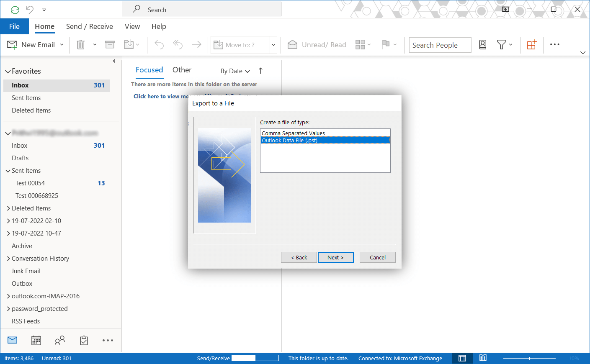Expand the password_protected folder

8,309
